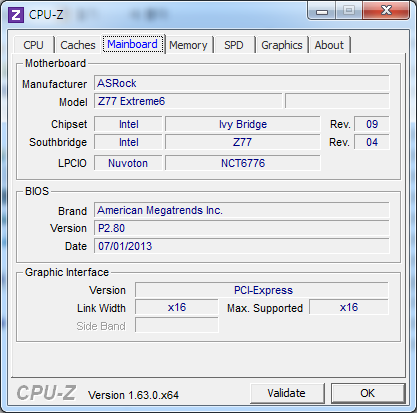The height and width of the screenshot is (413, 417).
Task: Click the Validate button
Action: (x=287, y=393)
